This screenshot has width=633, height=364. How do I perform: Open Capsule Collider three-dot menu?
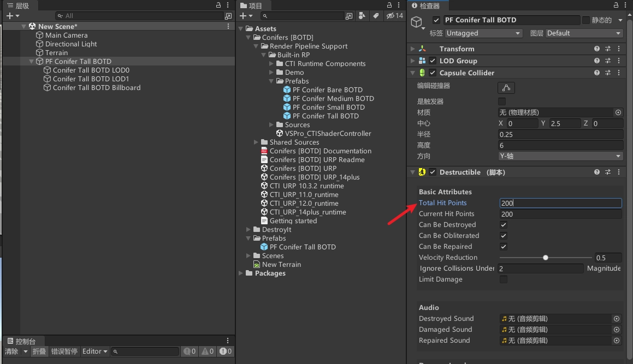(x=619, y=73)
